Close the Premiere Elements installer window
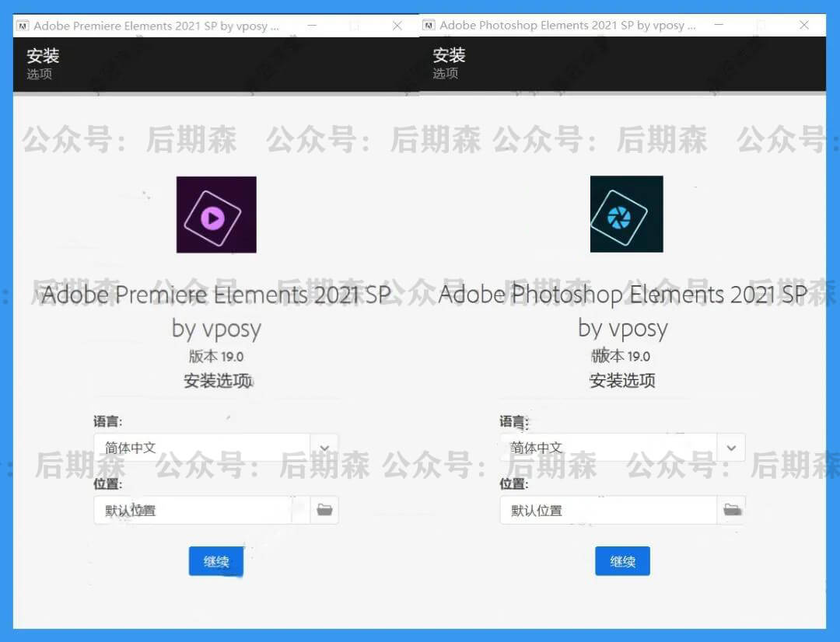Screen dimensions: 840x642 [397, 26]
